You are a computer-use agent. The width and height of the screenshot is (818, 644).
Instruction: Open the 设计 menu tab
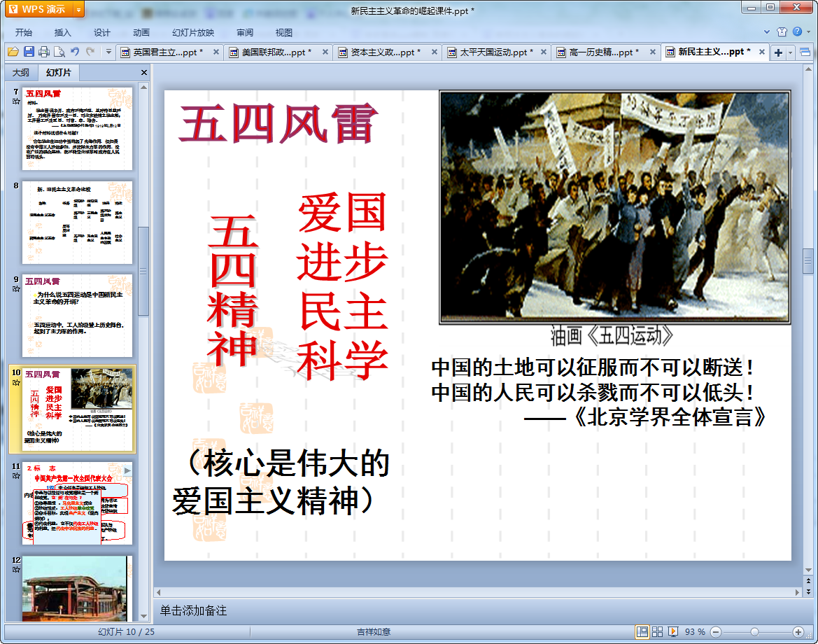(101, 32)
